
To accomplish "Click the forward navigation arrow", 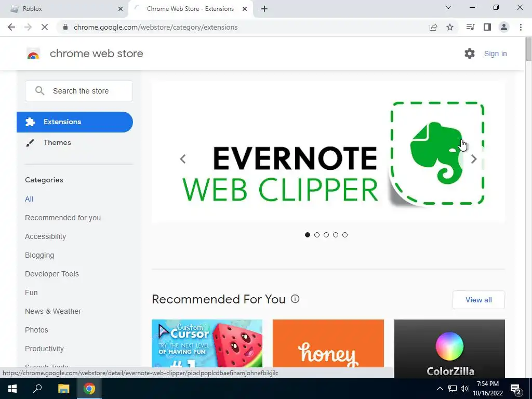I will pyautogui.click(x=28, y=27).
